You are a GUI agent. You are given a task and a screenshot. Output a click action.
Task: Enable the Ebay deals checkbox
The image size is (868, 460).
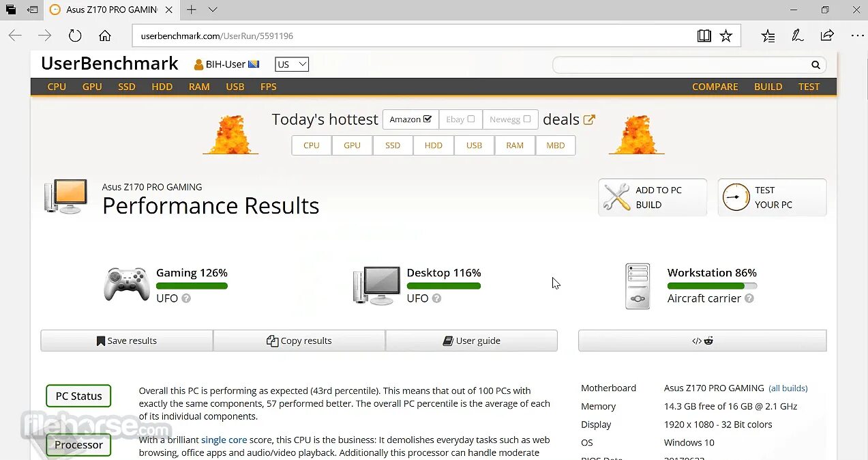click(x=470, y=119)
